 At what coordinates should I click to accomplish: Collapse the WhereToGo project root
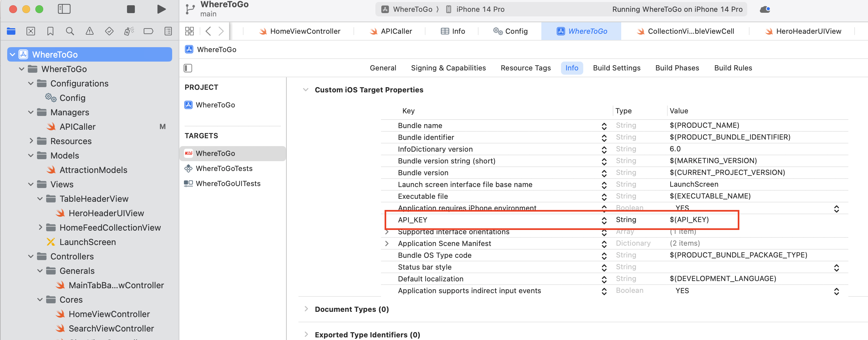point(12,55)
